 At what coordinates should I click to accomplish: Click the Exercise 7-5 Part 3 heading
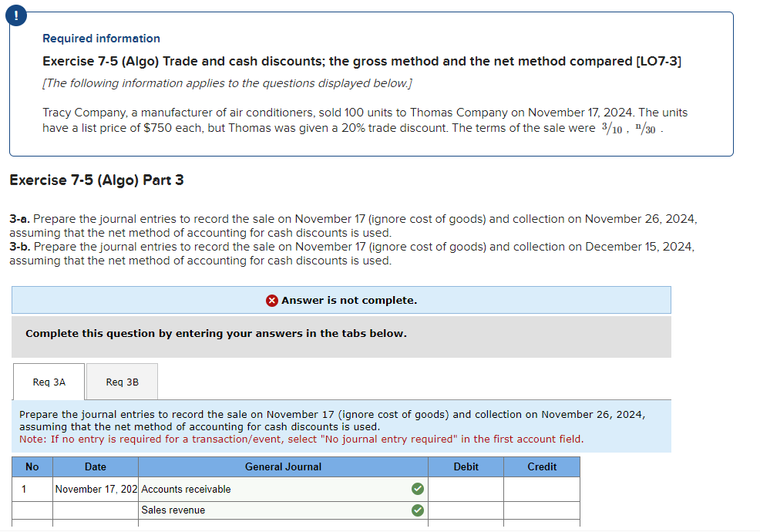[x=96, y=180]
